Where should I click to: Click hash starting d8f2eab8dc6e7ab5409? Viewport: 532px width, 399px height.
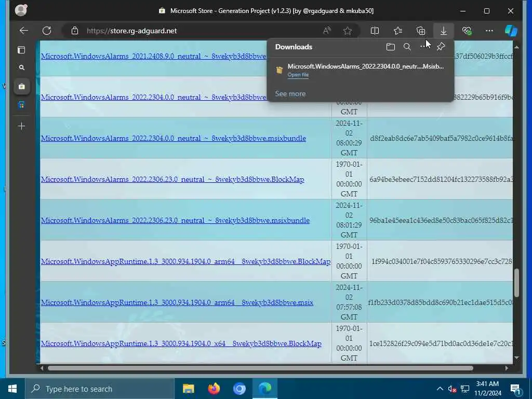441,138
